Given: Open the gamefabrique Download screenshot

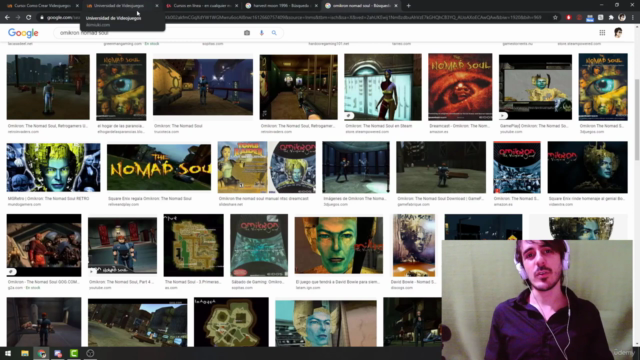Looking at the screenshot, I should tap(441, 167).
